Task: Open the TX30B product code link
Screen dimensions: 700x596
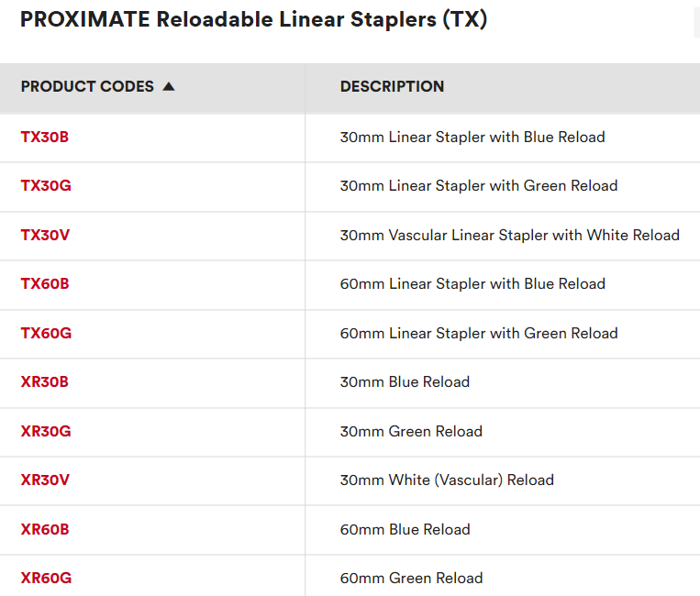Action: 45,138
